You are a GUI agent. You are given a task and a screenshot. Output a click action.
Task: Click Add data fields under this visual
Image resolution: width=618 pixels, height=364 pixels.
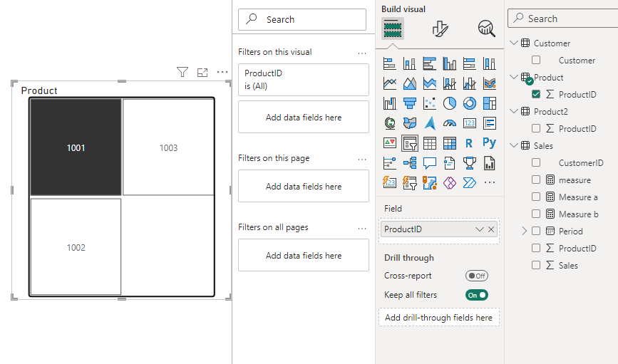point(304,117)
